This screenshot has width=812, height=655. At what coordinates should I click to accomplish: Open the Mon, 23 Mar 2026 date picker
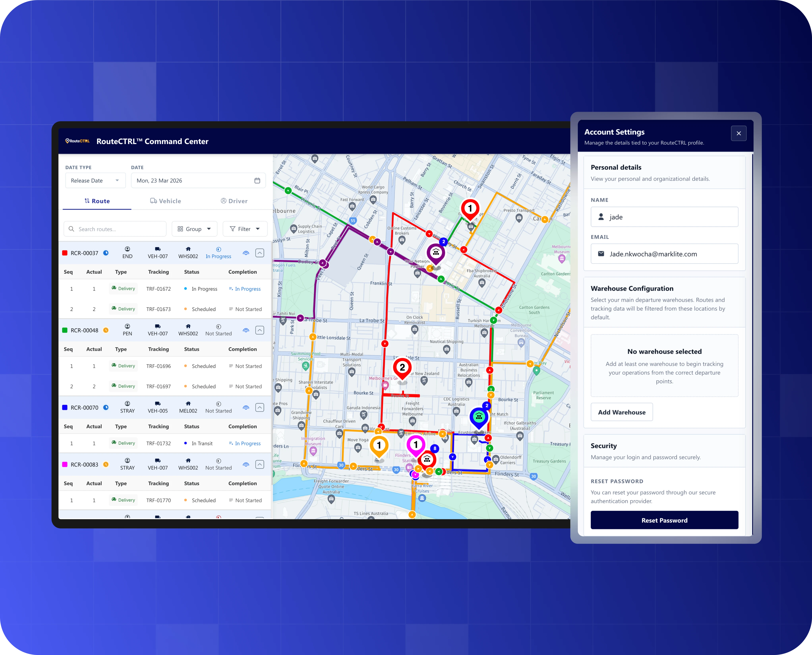pos(198,181)
